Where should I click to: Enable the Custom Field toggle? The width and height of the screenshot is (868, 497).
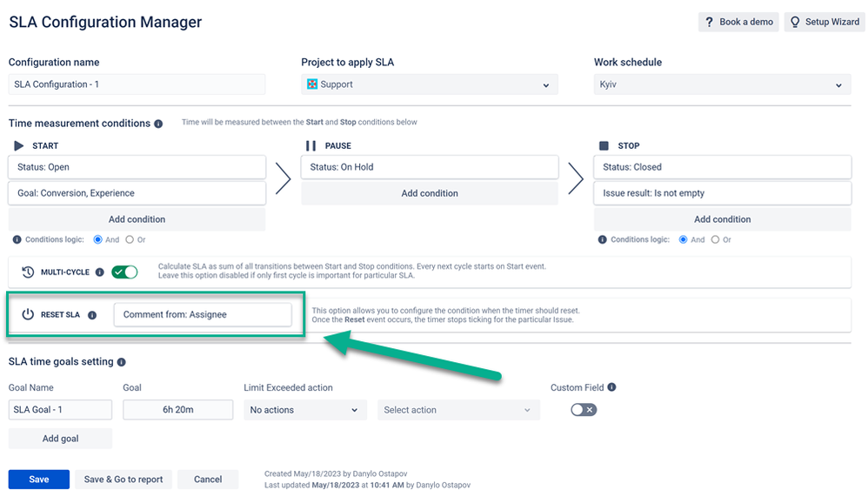click(x=583, y=410)
